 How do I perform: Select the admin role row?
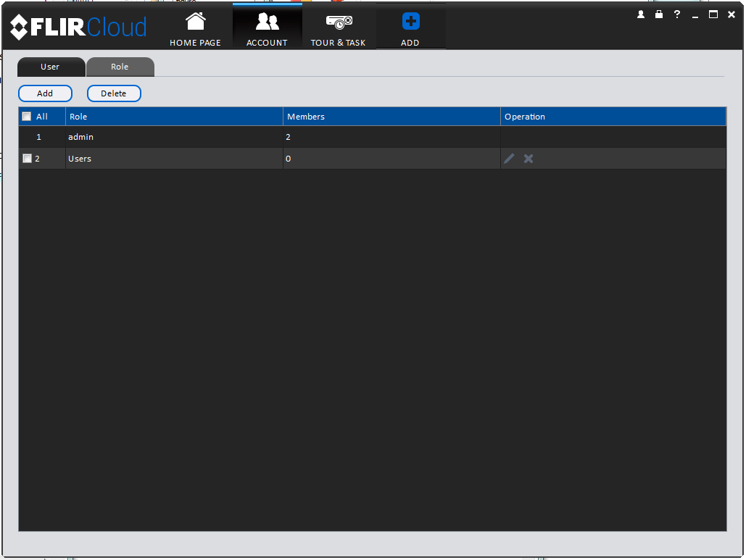373,137
